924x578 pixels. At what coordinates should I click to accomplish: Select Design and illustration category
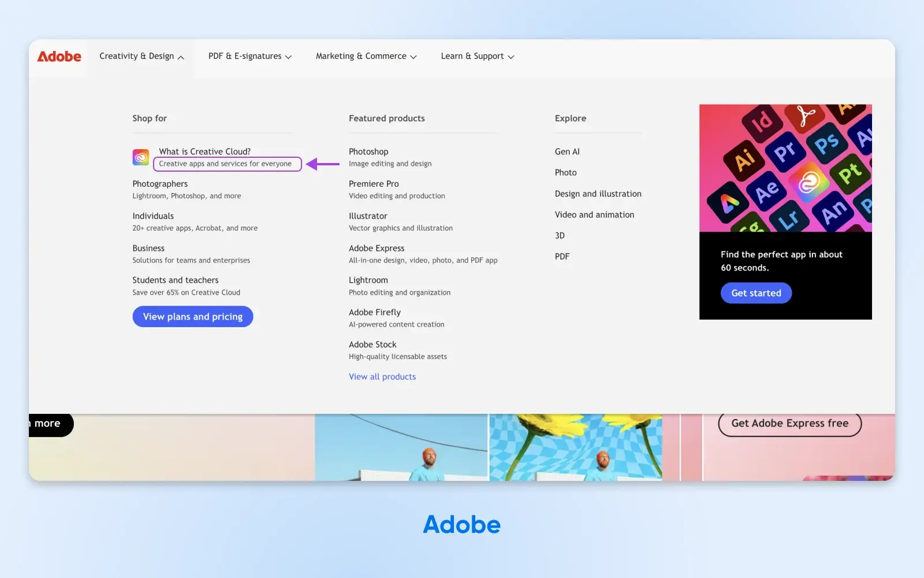coord(598,194)
